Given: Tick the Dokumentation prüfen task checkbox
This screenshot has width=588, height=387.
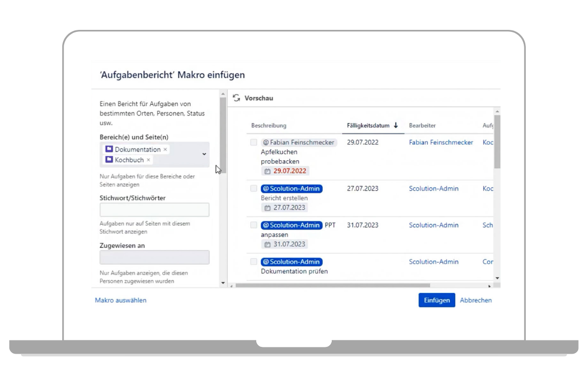Looking at the screenshot, I should [253, 262].
